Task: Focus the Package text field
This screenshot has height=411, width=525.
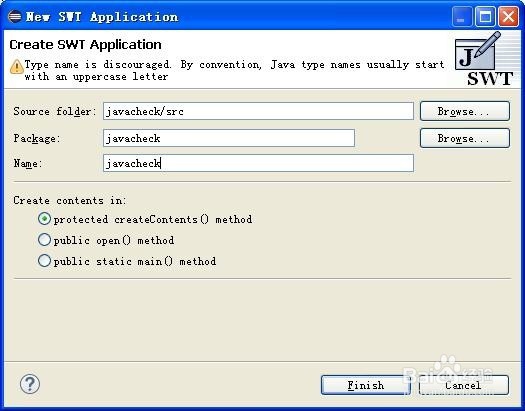Action: [229, 138]
